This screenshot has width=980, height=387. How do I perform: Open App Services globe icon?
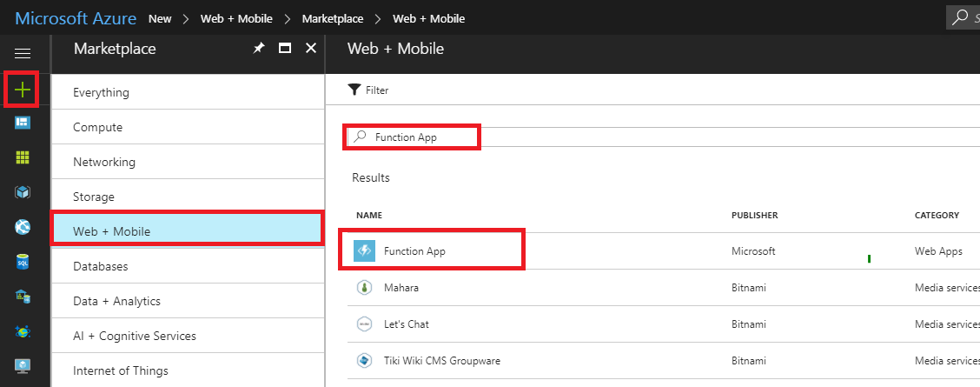point(23,227)
